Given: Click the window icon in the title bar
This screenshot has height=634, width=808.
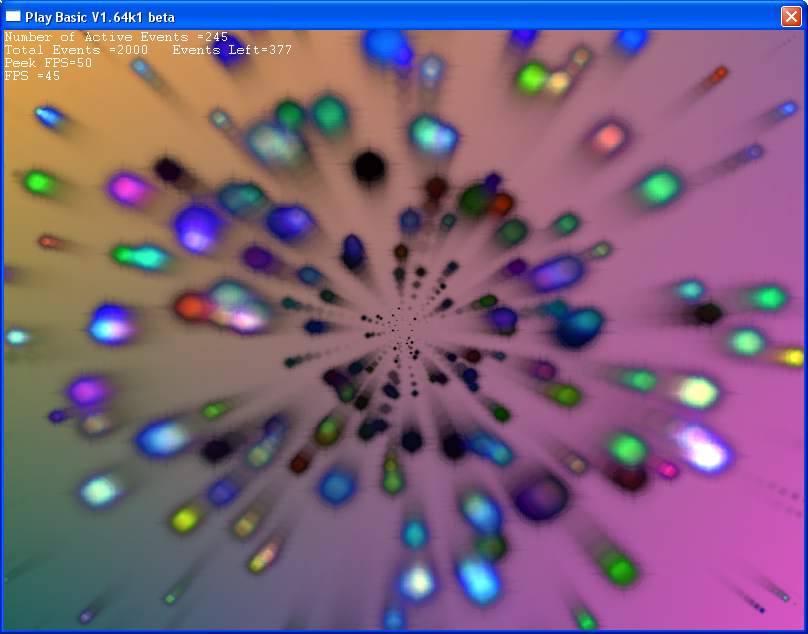Looking at the screenshot, I should pyautogui.click(x=13, y=16).
